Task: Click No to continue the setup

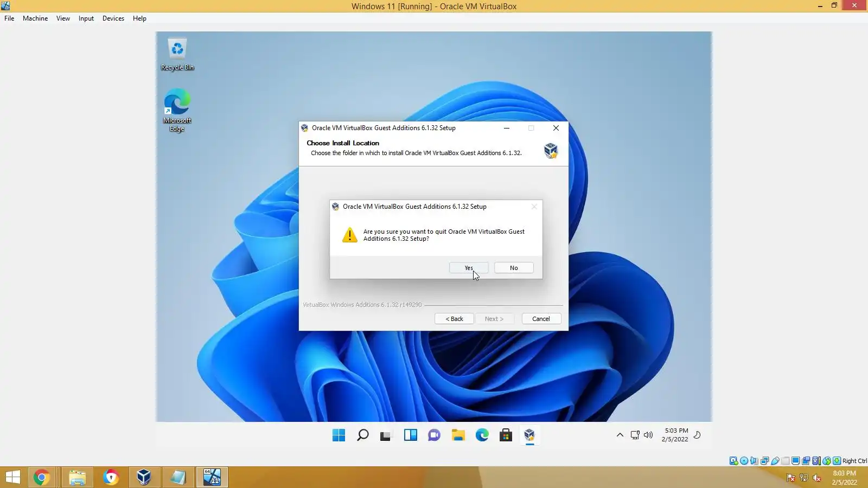Action: tap(514, 268)
